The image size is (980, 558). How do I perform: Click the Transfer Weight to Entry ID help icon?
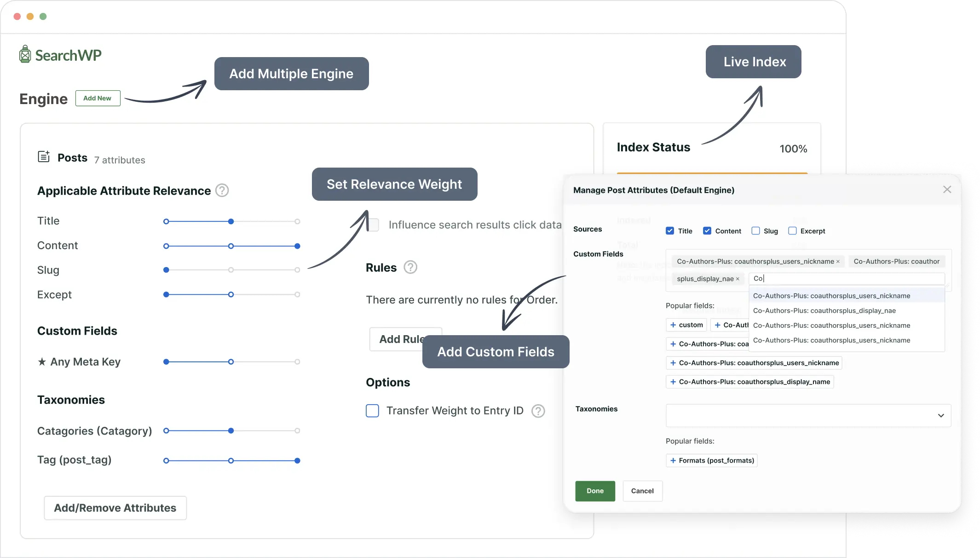(x=538, y=411)
